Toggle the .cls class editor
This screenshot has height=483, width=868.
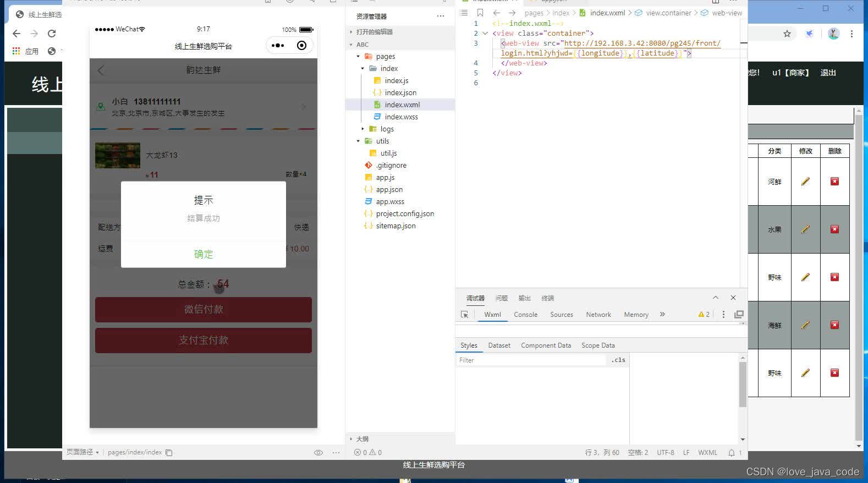pyautogui.click(x=618, y=360)
